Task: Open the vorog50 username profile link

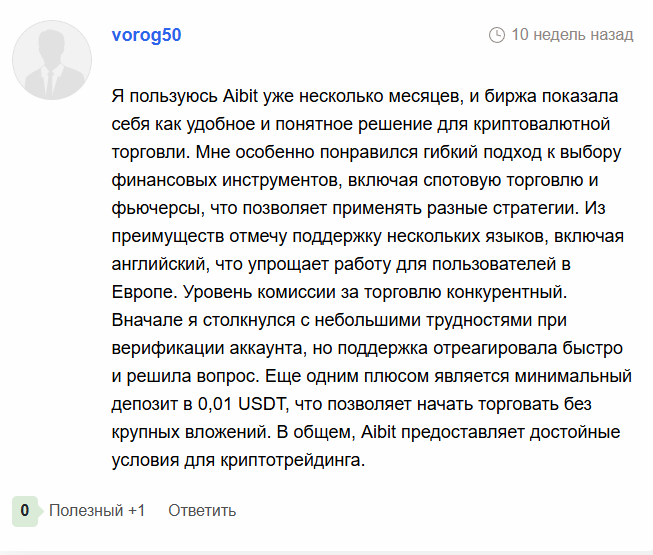Action: [147, 34]
